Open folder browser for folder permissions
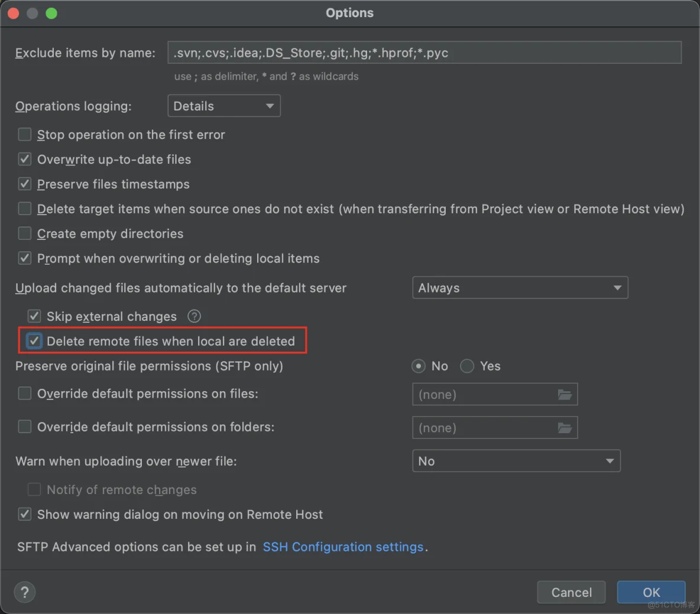Viewport: 700px width, 614px height. 565,428
